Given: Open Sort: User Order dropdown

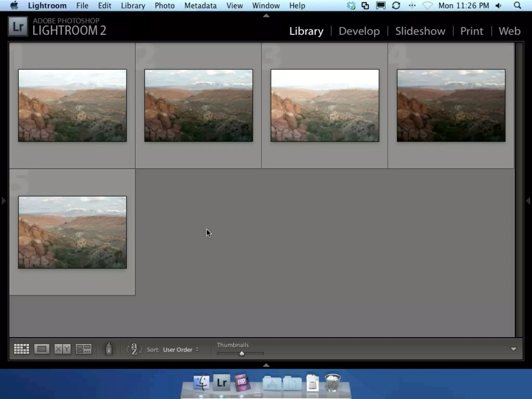Looking at the screenshot, I should (x=181, y=350).
